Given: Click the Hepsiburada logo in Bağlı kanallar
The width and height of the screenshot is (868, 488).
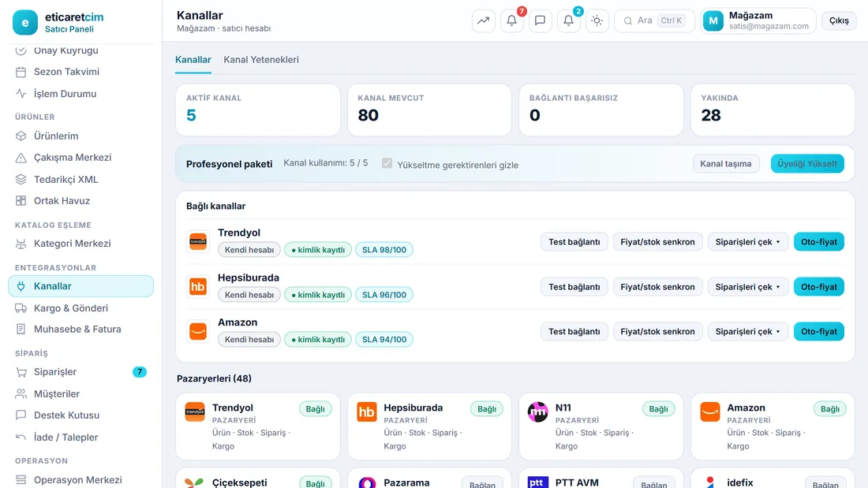Looking at the screenshot, I should [x=197, y=286].
